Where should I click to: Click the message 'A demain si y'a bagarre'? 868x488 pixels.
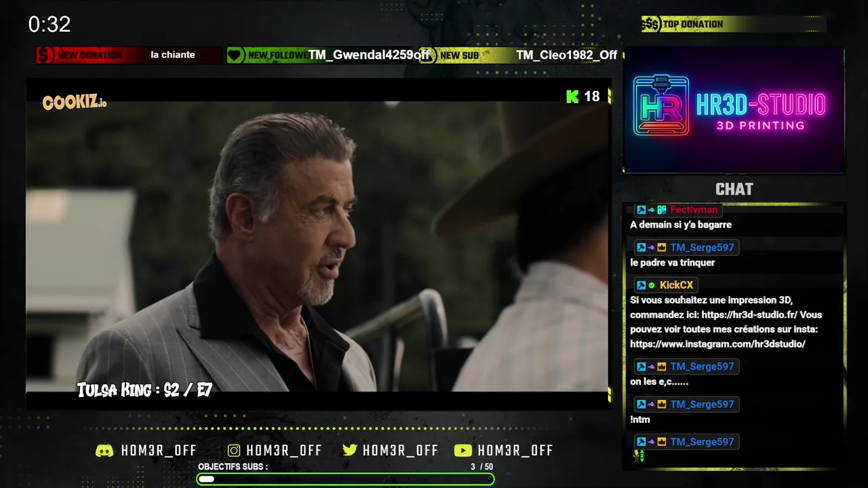click(681, 224)
